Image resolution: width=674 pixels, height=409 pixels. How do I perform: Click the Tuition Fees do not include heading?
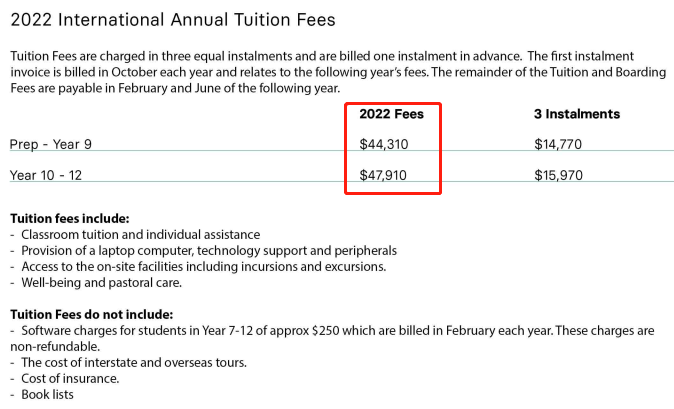92,314
